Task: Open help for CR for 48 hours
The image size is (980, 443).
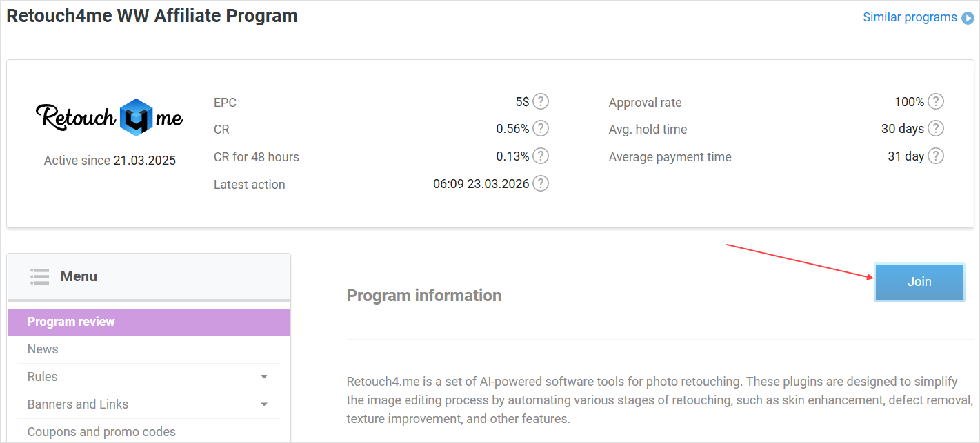Action: pyautogui.click(x=541, y=156)
